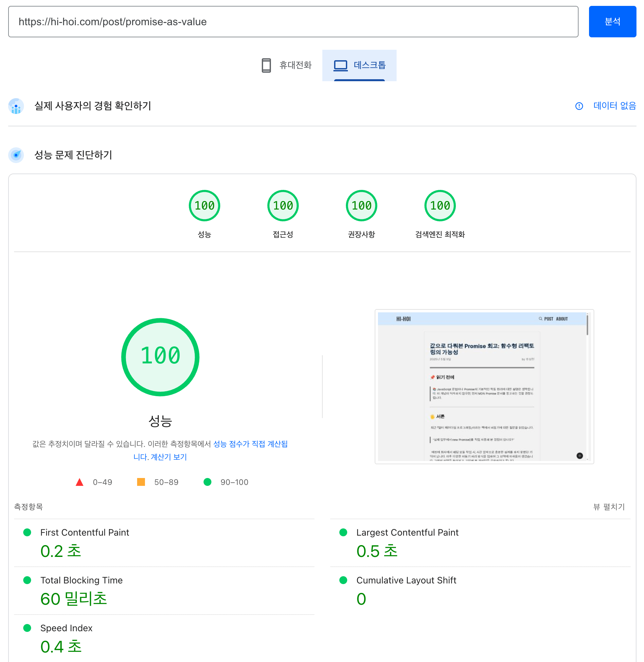Open 성능 점수가 직접 계산됩니다 link
644x662 pixels.
click(x=250, y=444)
